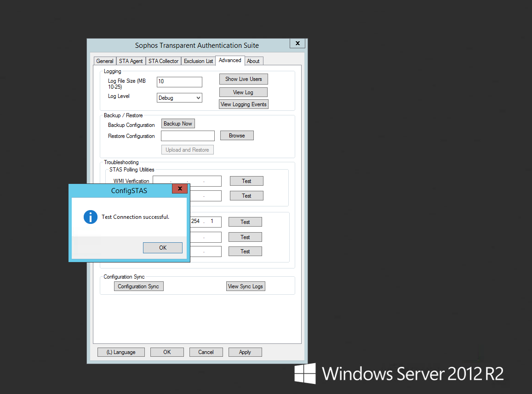Open the About tab
This screenshot has height=394, width=532.
coord(253,61)
